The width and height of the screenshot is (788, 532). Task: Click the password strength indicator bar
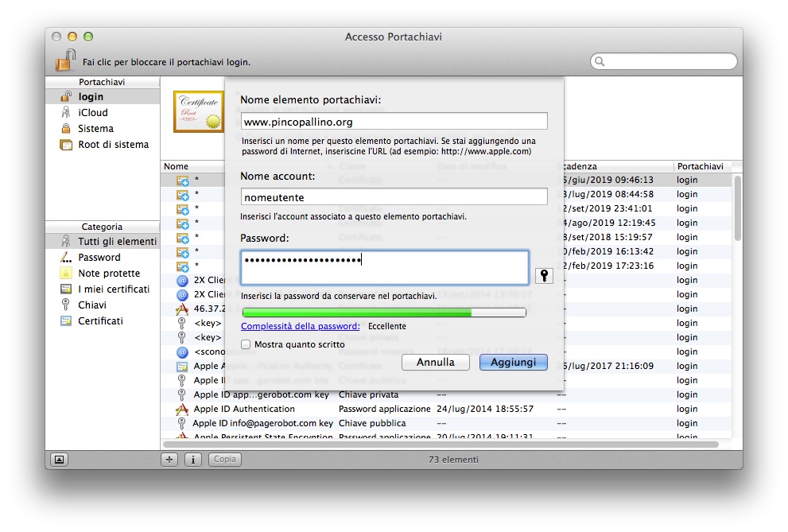pyautogui.click(x=383, y=313)
